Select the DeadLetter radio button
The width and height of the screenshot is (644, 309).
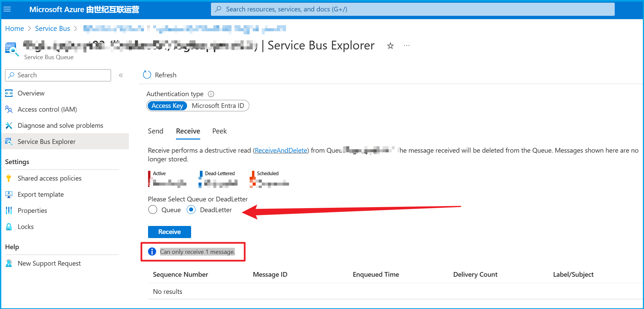pos(191,210)
